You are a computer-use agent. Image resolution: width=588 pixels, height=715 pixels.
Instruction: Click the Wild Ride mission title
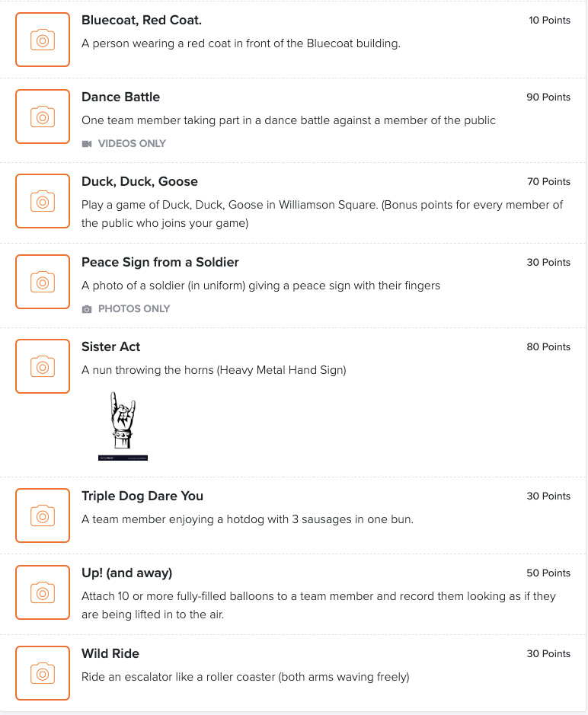[x=110, y=653]
